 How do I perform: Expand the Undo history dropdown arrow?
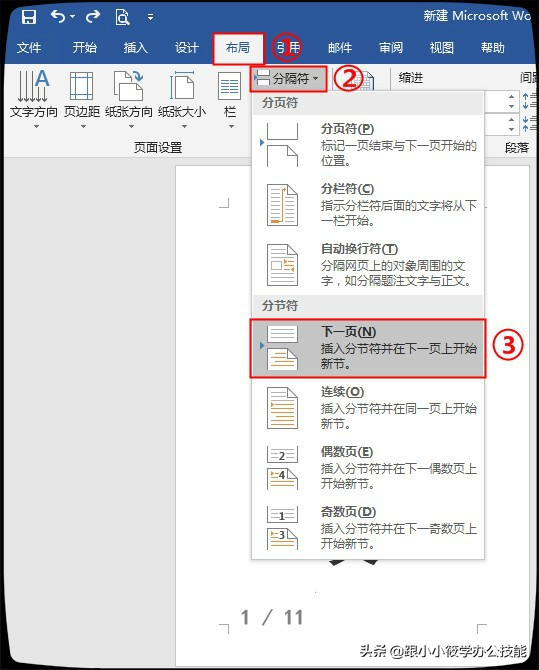[72, 17]
